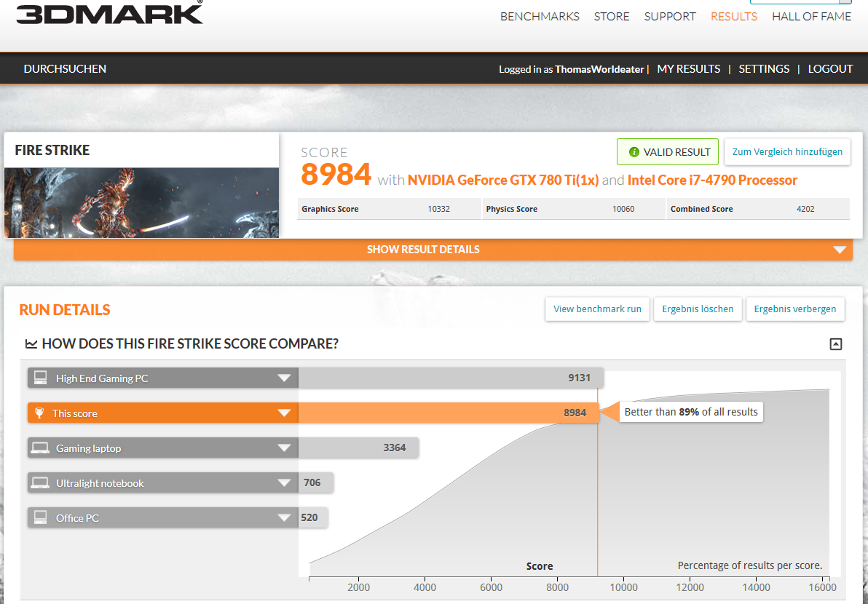Viewport: 868px width, 604px height.
Task: Click the 3DMARK logo
Action: coord(110,12)
